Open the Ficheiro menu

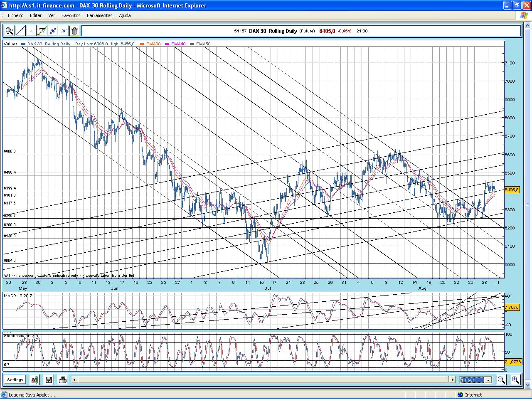(16, 15)
